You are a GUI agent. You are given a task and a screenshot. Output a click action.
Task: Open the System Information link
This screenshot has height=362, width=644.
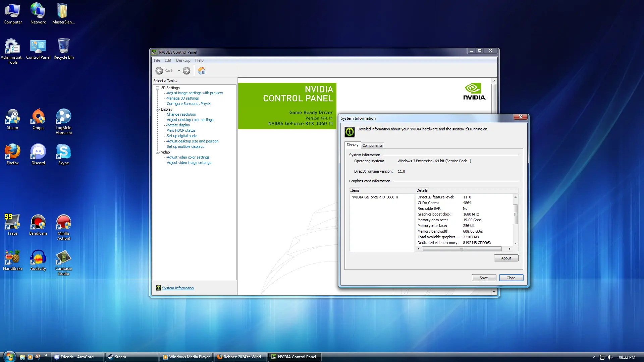point(178,288)
